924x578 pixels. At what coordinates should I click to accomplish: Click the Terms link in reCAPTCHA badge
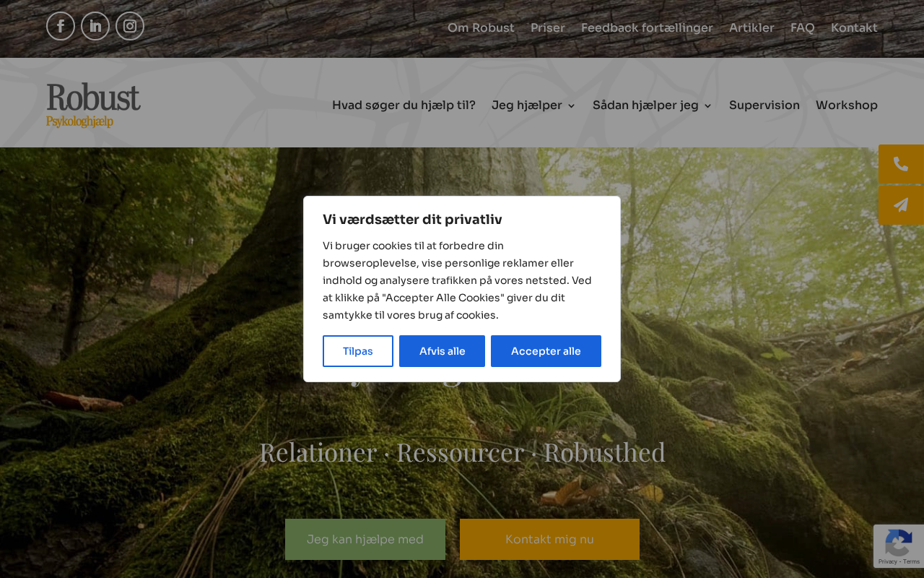pyautogui.click(x=911, y=561)
